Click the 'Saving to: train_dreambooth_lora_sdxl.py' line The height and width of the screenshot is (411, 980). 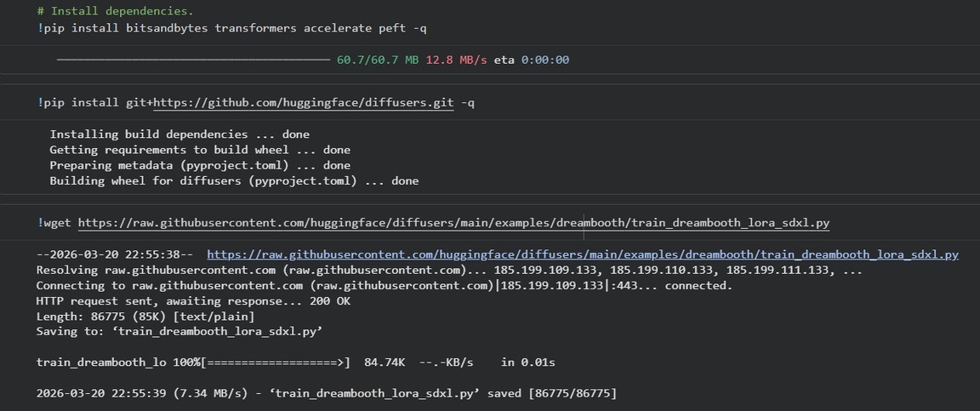click(179, 332)
